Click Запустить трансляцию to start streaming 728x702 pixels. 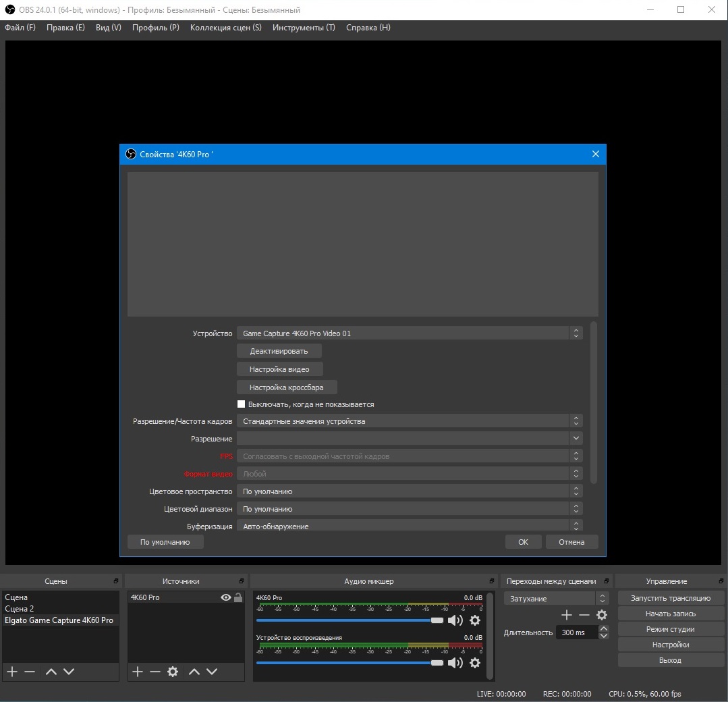[x=671, y=598]
